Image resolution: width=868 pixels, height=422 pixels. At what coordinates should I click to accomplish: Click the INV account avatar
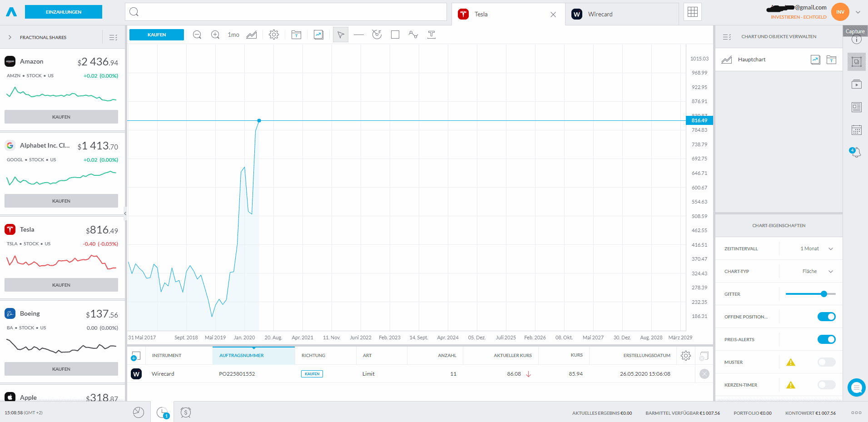[x=840, y=12]
